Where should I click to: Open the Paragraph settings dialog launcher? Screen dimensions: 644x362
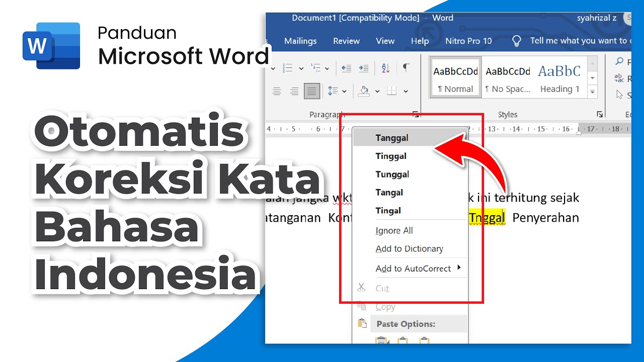[x=416, y=115]
